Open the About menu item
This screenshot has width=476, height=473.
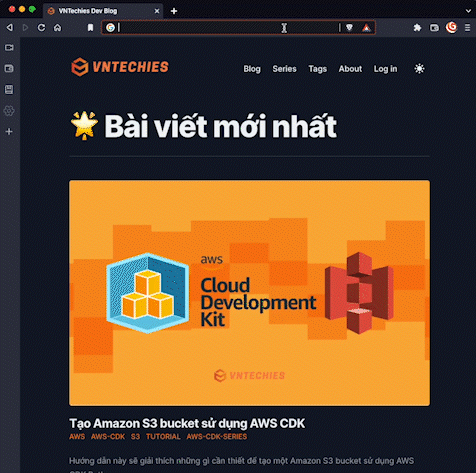[350, 69]
